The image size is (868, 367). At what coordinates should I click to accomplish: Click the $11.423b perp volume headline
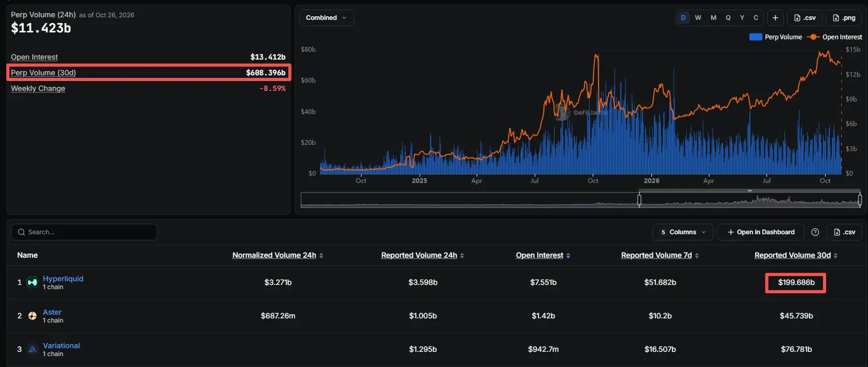coord(41,28)
